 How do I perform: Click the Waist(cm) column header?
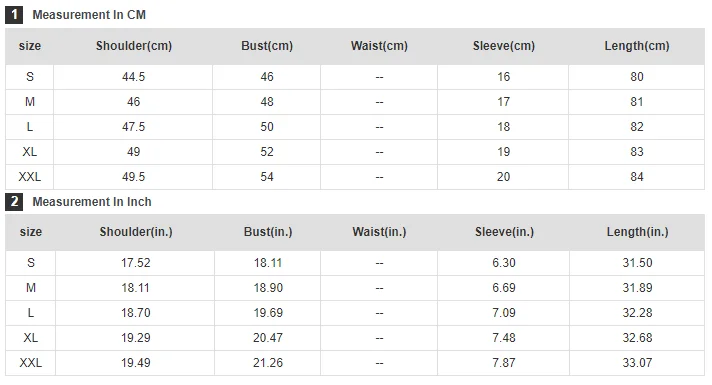point(379,46)
